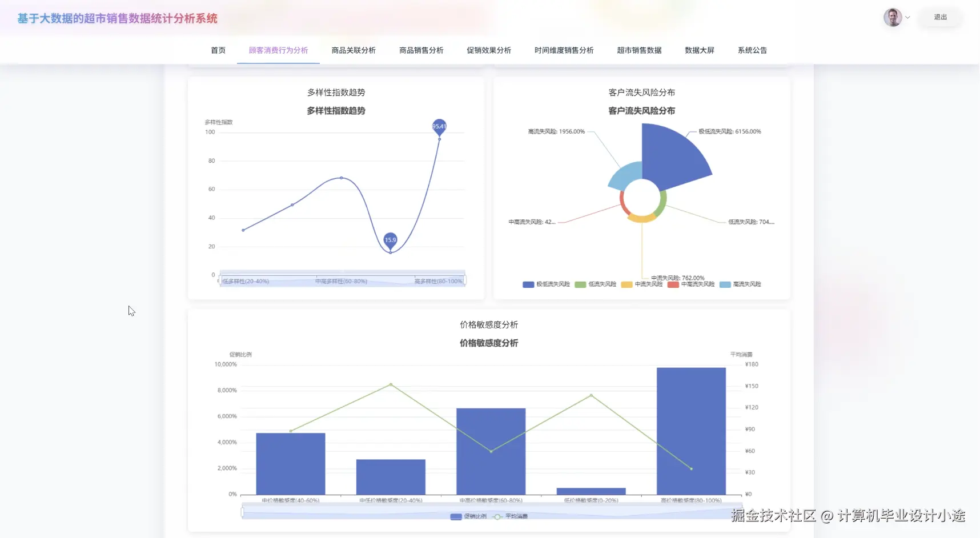Click the 退出 logout button
The image size is (980, 538).
[941, 17]
